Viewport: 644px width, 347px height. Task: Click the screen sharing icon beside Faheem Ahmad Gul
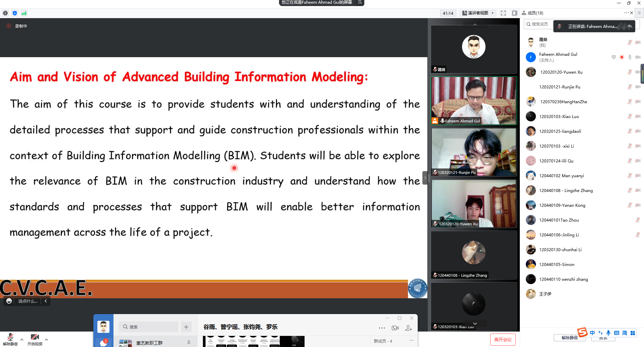coord(614,57)
